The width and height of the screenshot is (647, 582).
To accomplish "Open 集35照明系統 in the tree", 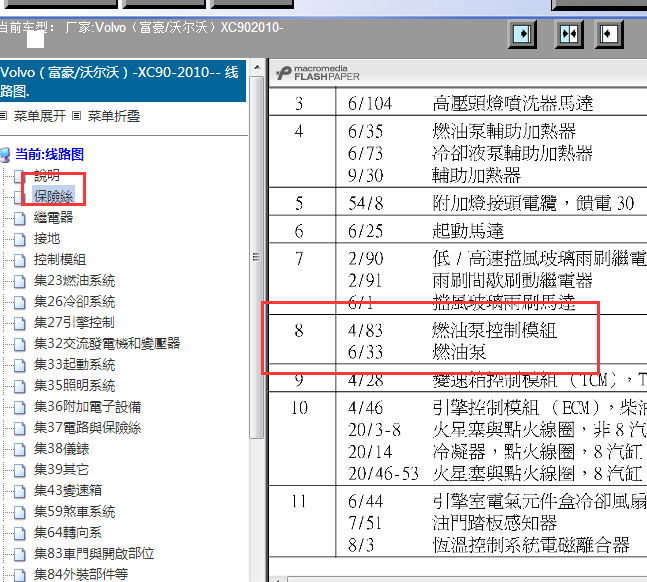I will point(74,386).
